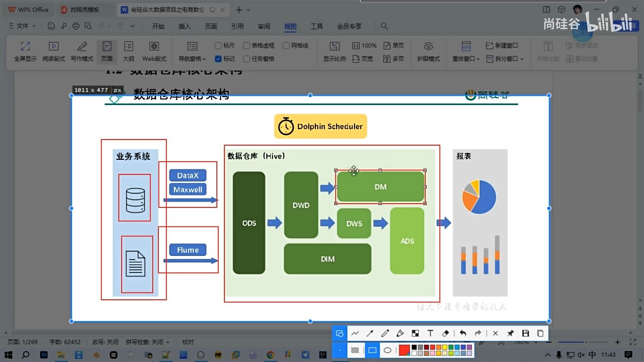Select the mosaic blur tool

(x=415, y=333)
